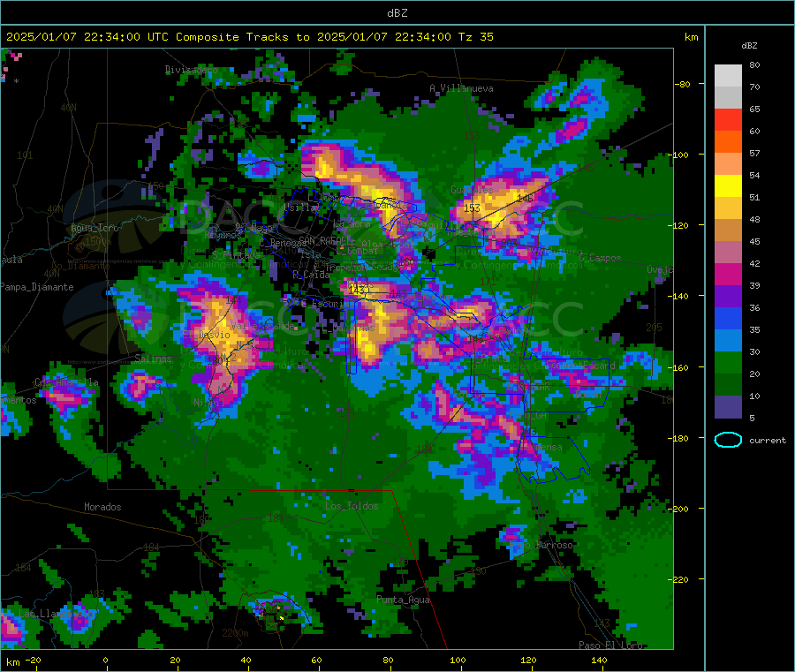Image resolution: width=795 pixels, height=672 pixels.
Task: Pick the royal blue 36–35 dBZ legend swatch
Action: (728, 318)
